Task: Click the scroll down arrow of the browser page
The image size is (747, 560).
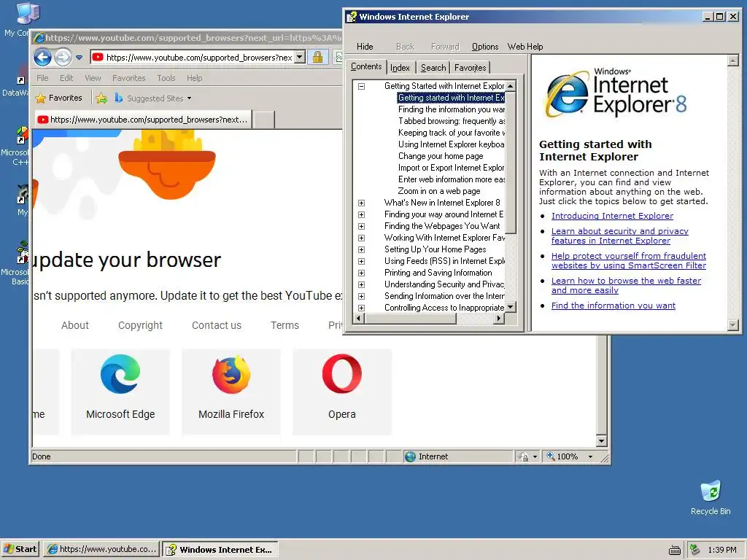Action: pyautogui.click(x=601, y=441)
